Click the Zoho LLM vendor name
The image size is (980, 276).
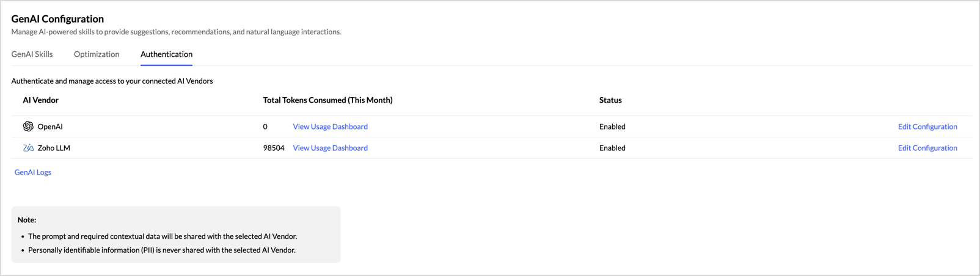tap(54, 148)
